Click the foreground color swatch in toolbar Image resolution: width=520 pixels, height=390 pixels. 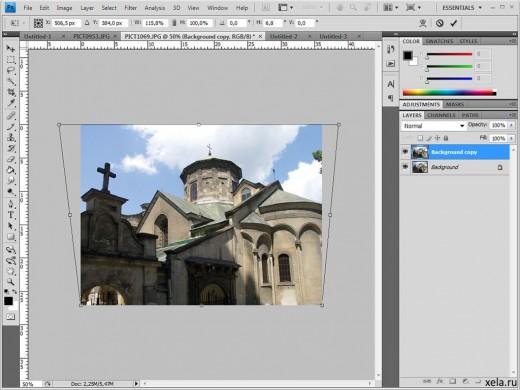coord(8,301)
